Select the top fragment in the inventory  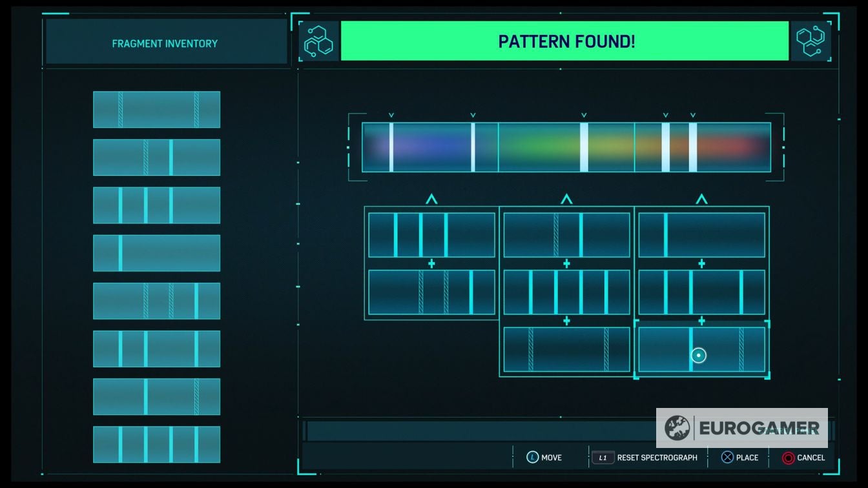tap(156, 110)
